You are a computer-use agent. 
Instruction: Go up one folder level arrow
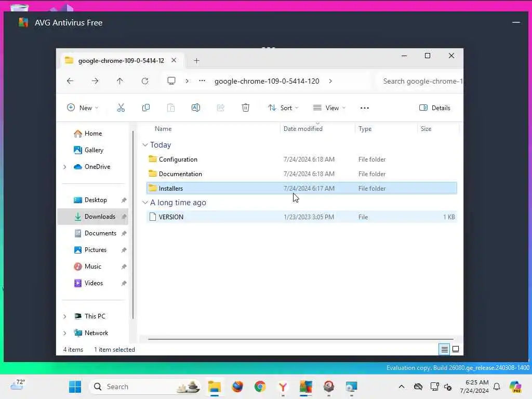coord(120,81)
